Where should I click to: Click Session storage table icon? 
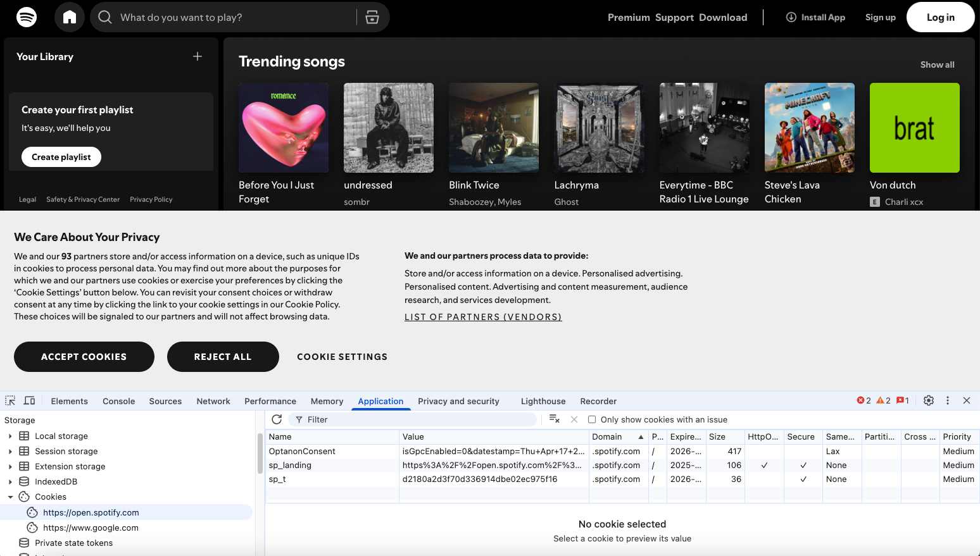click(24, 451)
